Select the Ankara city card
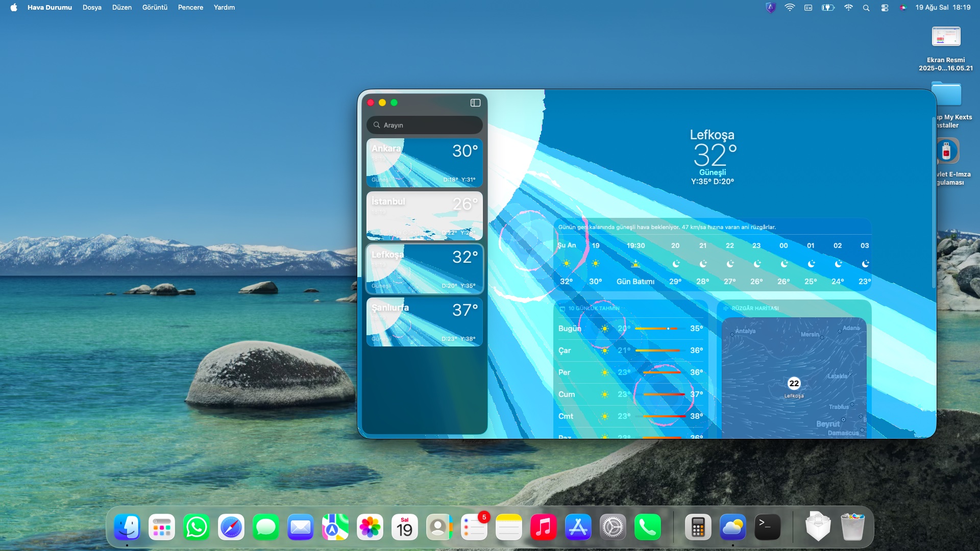Image resolution: width=980 pixels, height=551 pixels. 425,163
